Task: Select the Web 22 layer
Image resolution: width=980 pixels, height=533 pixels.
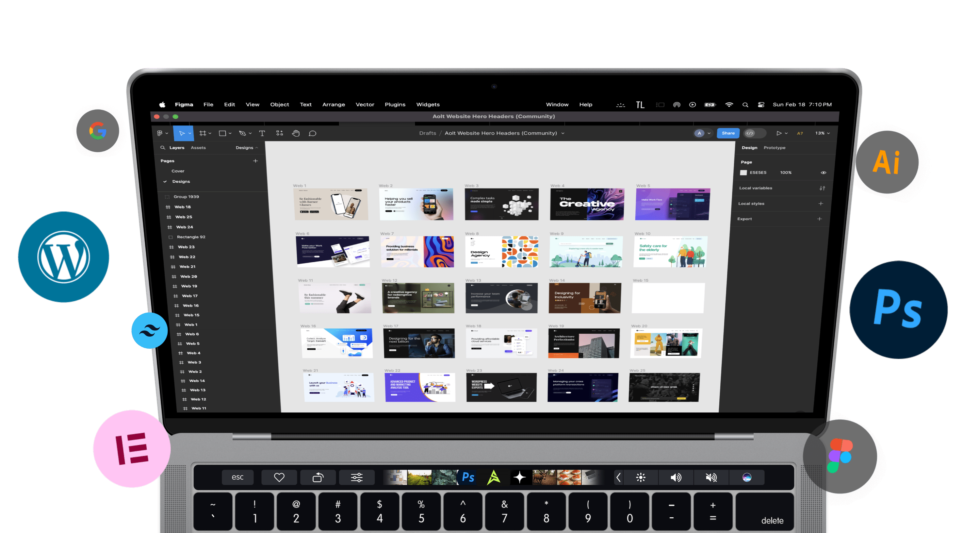Action: tap(187, 257)
